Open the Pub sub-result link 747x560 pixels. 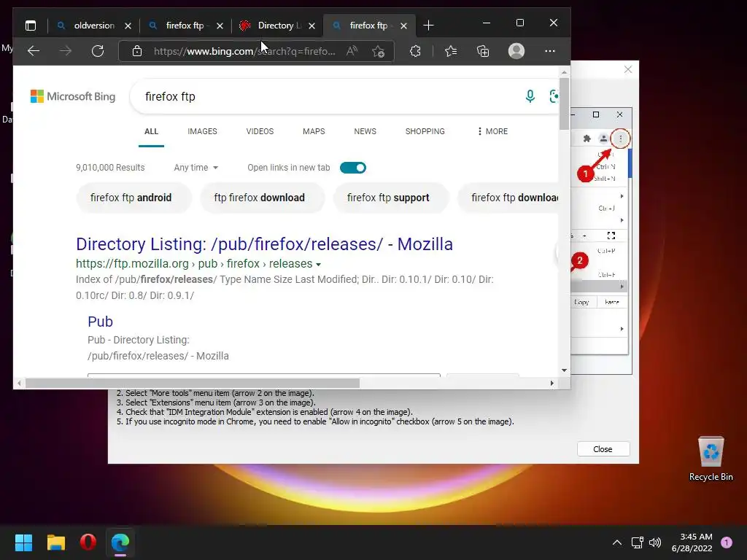click(100, 322)
